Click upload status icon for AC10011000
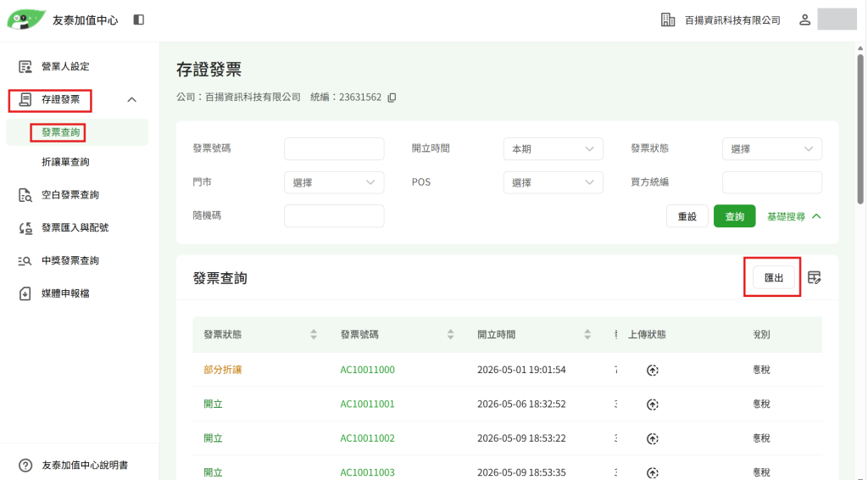The height and width of the screenshot is (480, 868). pos(652,371)
